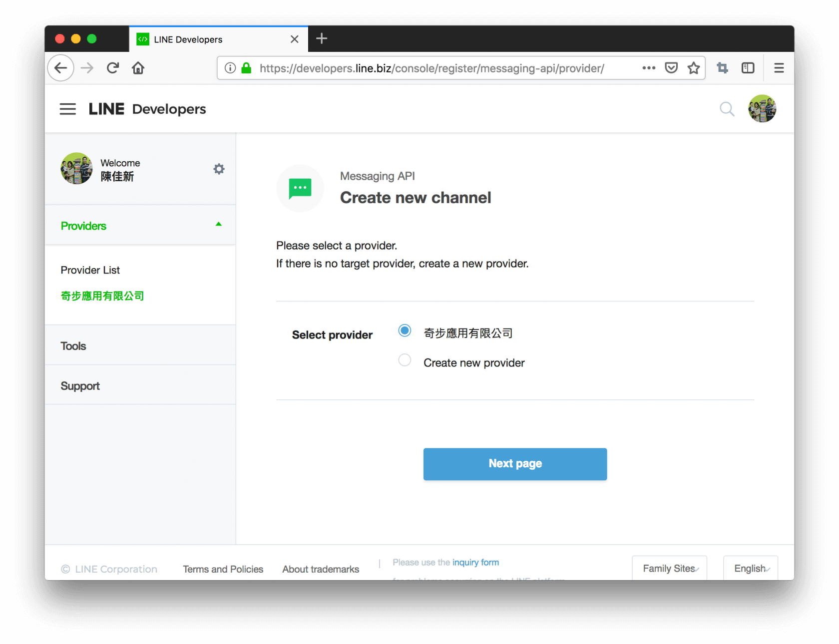Open a new browser tab
839x644 pixels.
pyautogui.click(x=322, y=38)
